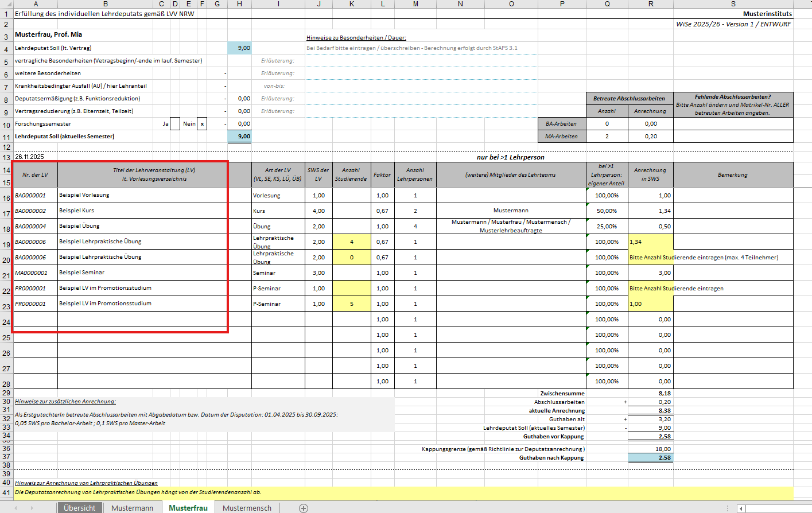The height and width of the screenshot is (513, 812).
Task: Toggle the 'Nein' box for Forschungssemester
Action: coord(202,123)
